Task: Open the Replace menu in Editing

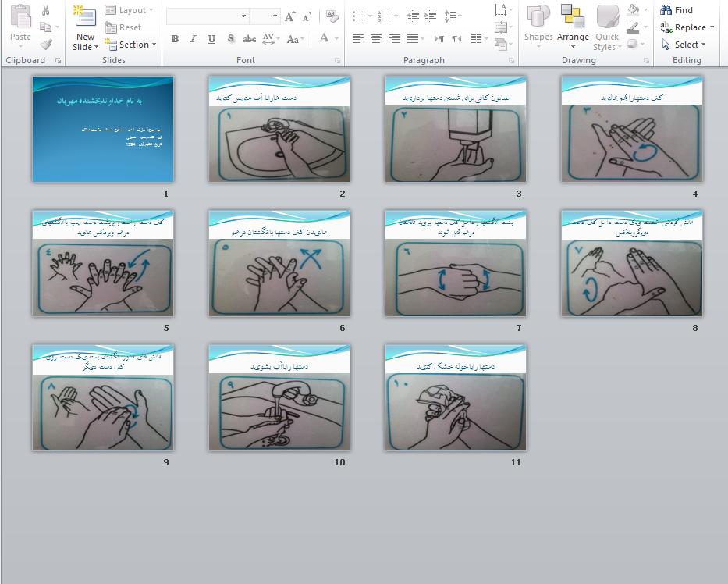Action: pyautogui.click(x=687, y=27)
